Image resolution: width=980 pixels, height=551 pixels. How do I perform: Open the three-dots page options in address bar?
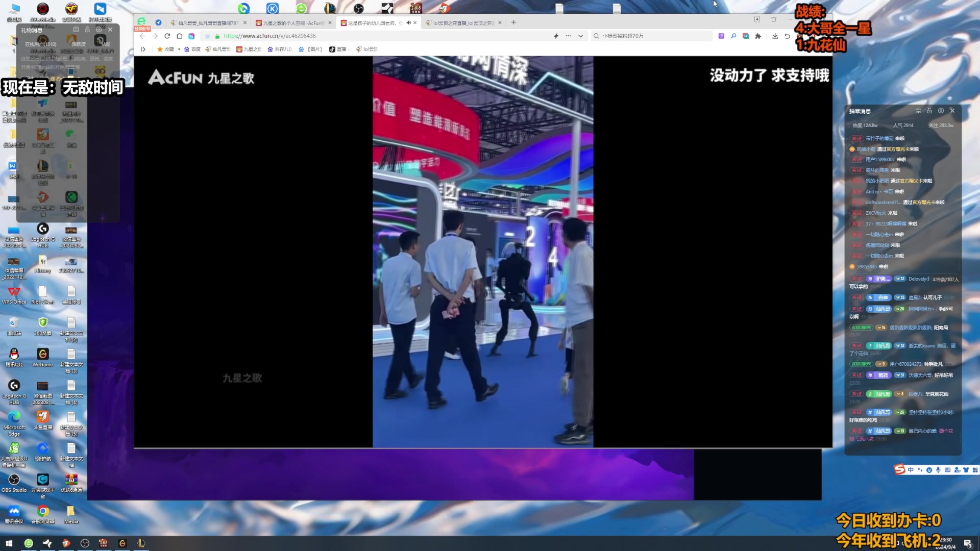(x=568, y=36)
